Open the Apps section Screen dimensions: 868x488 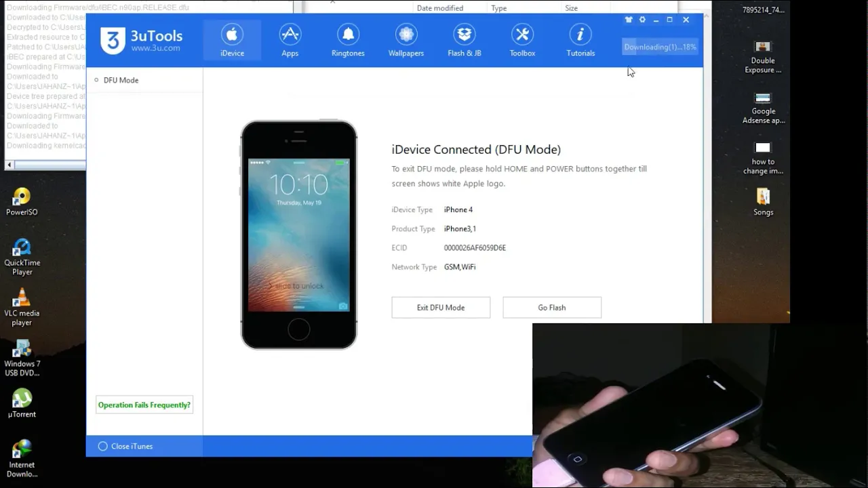point(290,40)
